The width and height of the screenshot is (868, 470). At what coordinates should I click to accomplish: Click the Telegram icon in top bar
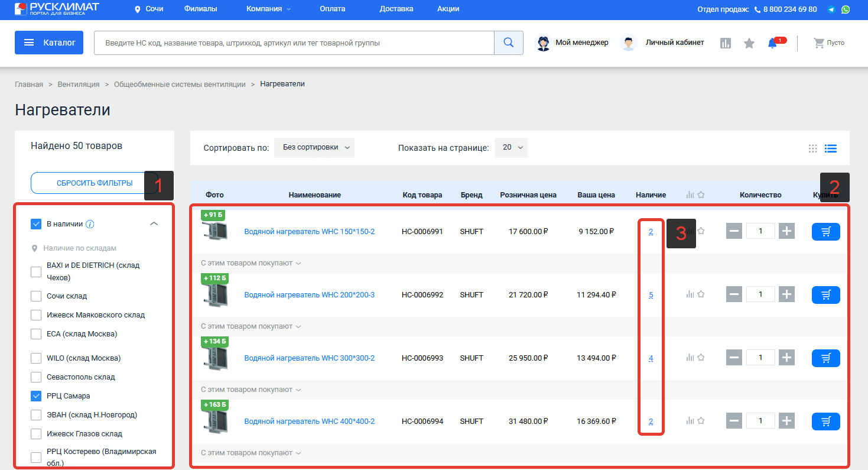pyautogui.click(x=831, y=9)
